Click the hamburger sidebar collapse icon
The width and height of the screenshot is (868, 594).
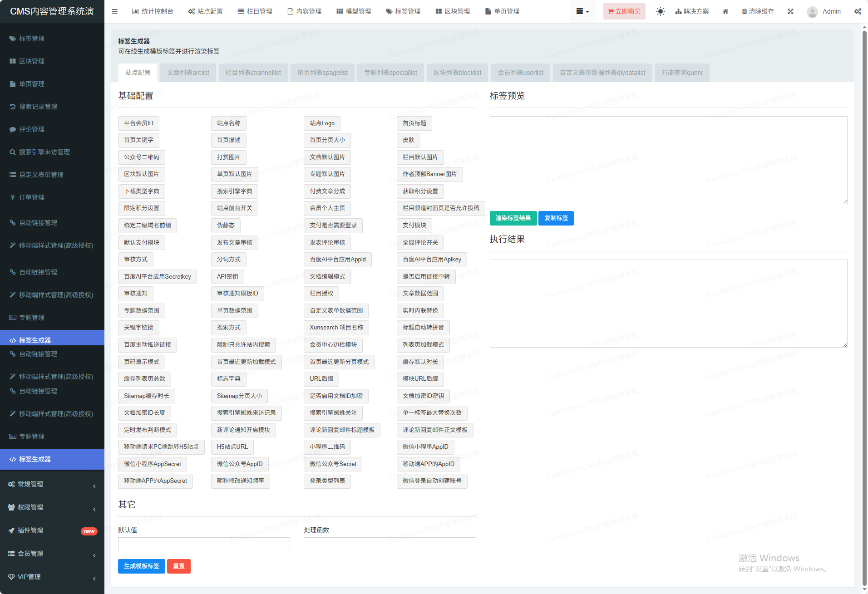tap(114, 11)
